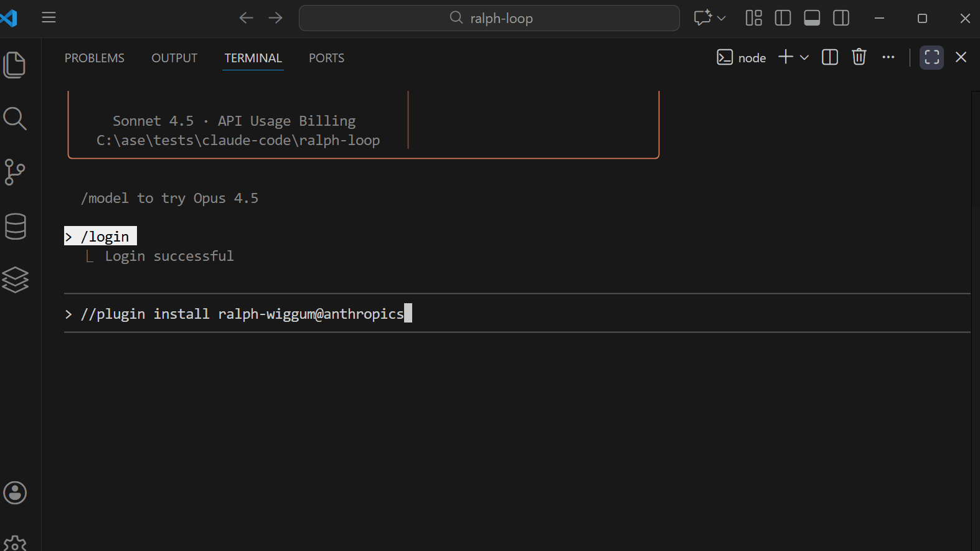Close the terminal panel

click(961, 57)
